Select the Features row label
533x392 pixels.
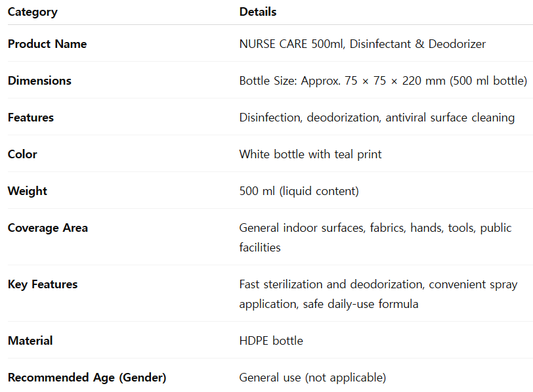click(31, 118)
